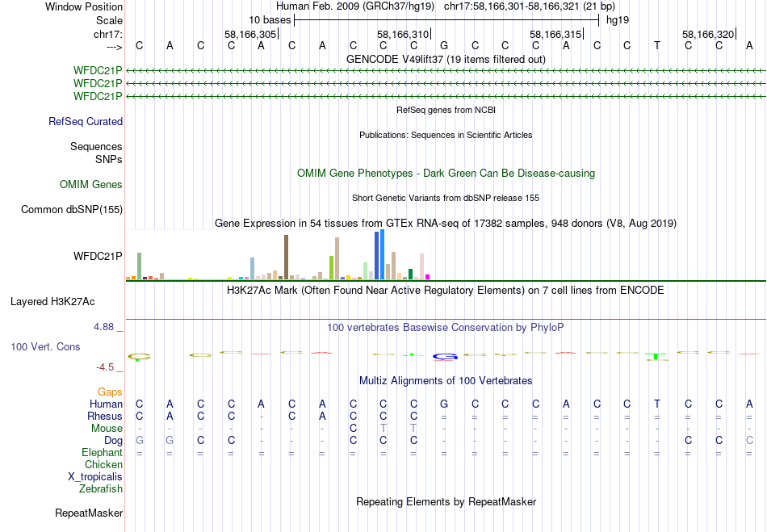
Task: Click the magenta bar ending the GTEx chart
Action: [428, 277]
